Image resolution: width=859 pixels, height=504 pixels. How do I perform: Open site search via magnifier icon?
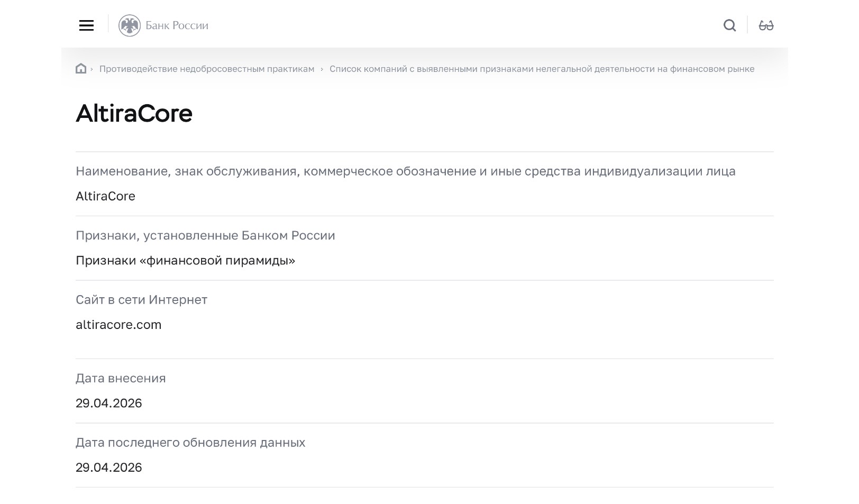click(729, 25)
